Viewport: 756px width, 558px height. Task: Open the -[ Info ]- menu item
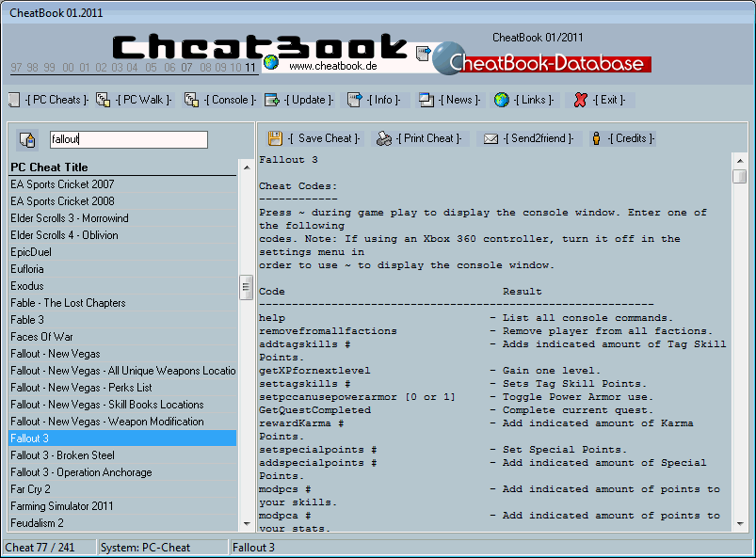[x=384, y=100]
